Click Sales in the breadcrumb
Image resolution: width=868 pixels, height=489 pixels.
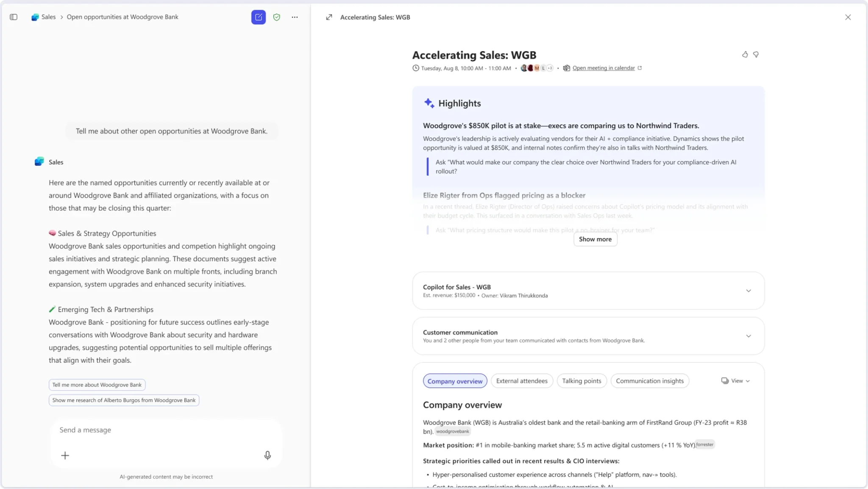(x=48, y=17)
